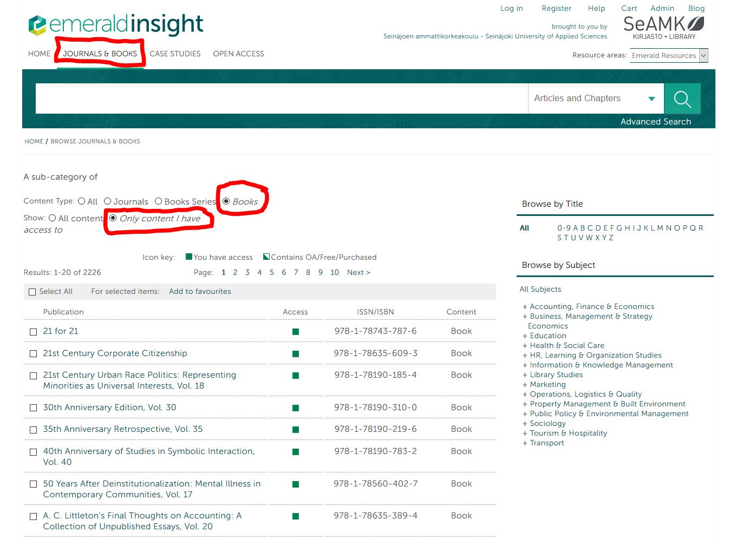This screenshot has height=539, width=756.
Task: Select the Books Series radio button
Action: pyautogui.click(x=158, y=201)
